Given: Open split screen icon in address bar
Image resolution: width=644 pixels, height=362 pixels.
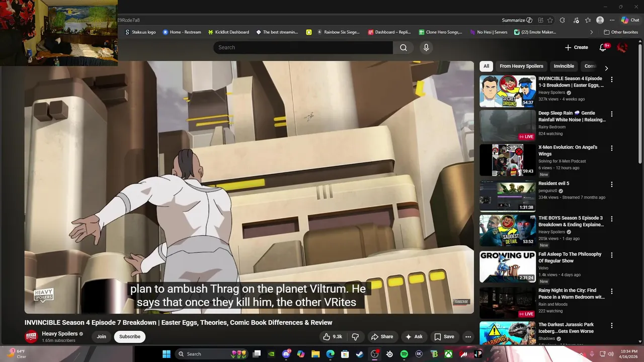Looking at the screenshot, I should click(540, 20).
